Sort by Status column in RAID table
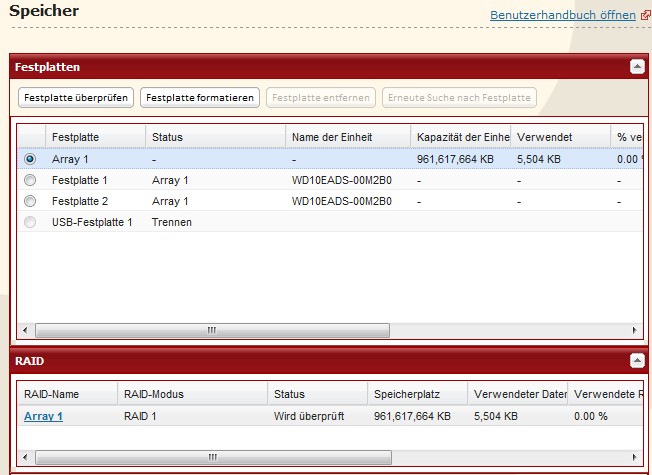 click(x=317, y=394)
